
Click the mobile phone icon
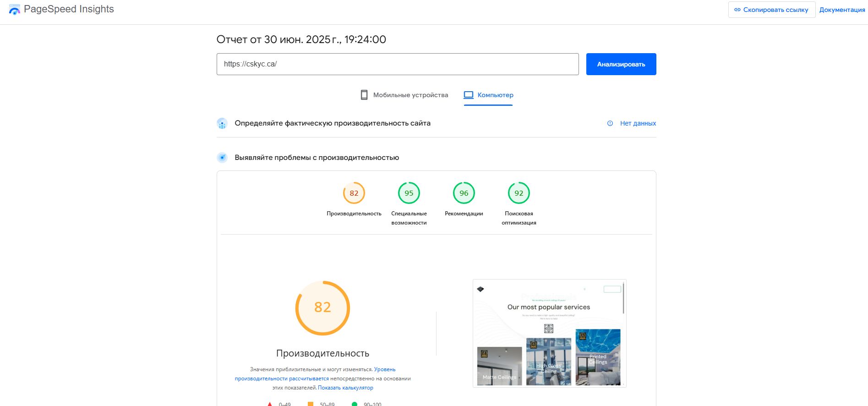click(364, 95)
